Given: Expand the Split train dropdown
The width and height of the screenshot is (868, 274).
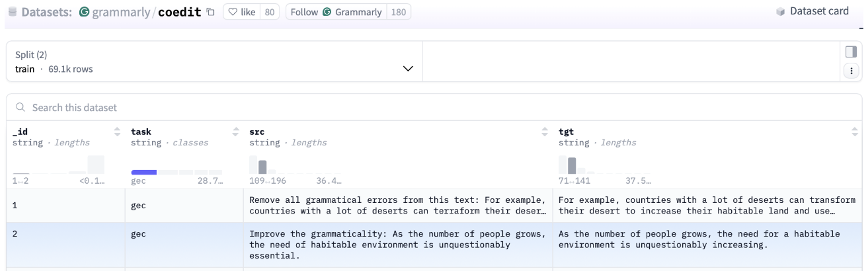Looking at the screenshot, I should (x=408, y=69).
